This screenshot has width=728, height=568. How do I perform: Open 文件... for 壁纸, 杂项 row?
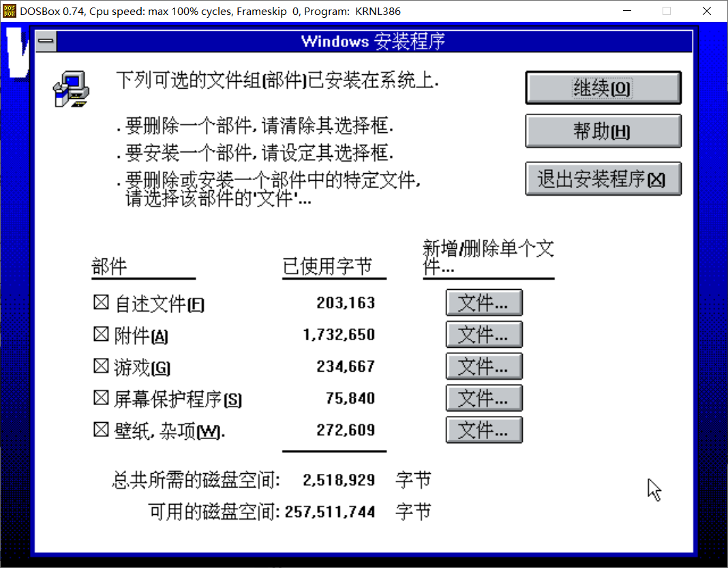[484, 430]
